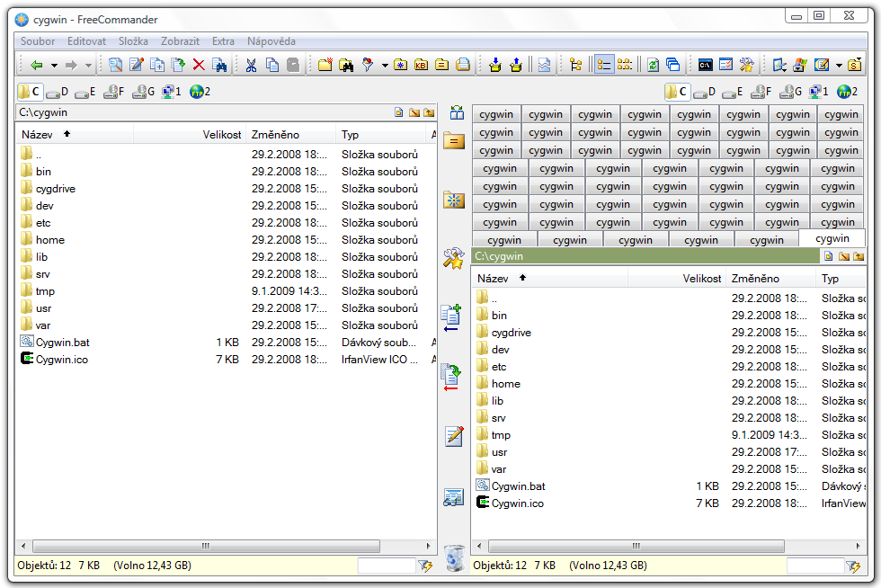The image size is (881, 588).
Task: Click the filter funnel icon in toolbar
Action: 368,66
